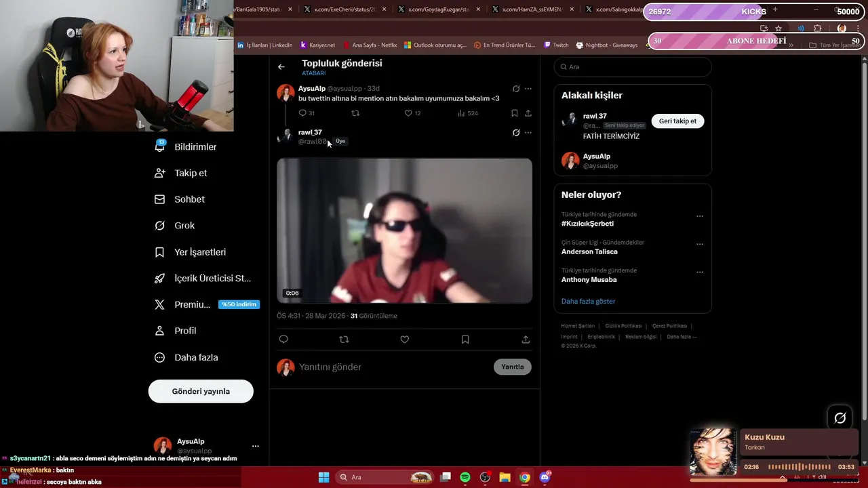Click the Gönderiyi yayınla button
The image size is (868, 488).
coord(201,391)
